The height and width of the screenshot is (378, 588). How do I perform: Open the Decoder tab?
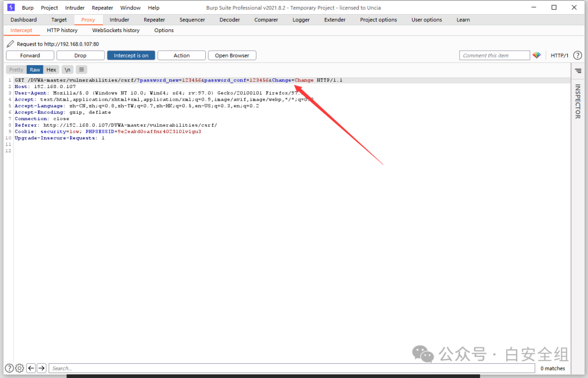pos(230,20)
